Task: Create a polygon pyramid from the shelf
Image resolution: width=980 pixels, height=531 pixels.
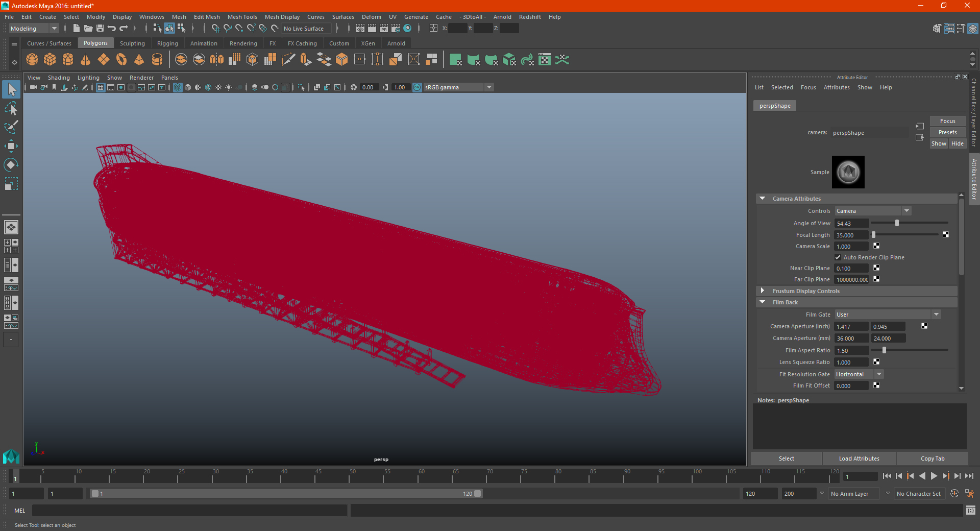Action: (x=139, y=60)
